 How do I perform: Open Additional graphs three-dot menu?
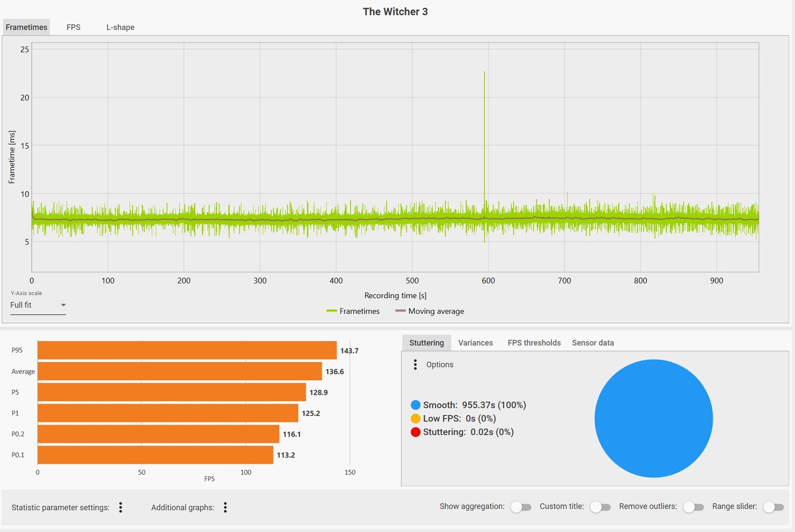point(225,507)
